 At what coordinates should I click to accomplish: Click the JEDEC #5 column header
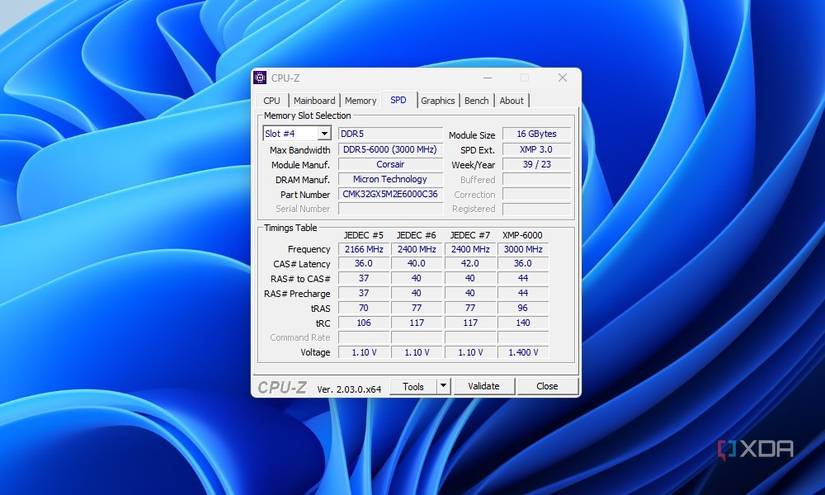coord(364,235)
